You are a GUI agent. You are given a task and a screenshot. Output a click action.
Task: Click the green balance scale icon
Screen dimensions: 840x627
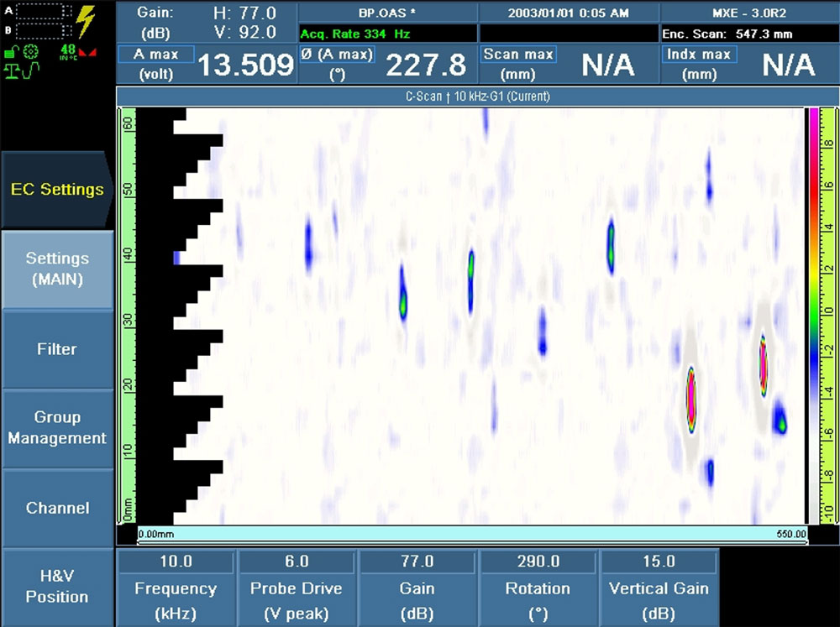click(12, 70)
